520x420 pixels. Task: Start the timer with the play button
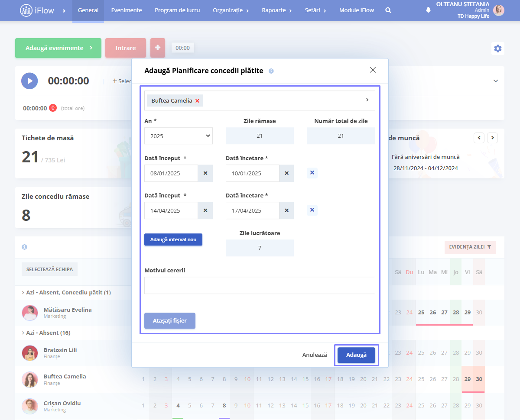(29, 81)
